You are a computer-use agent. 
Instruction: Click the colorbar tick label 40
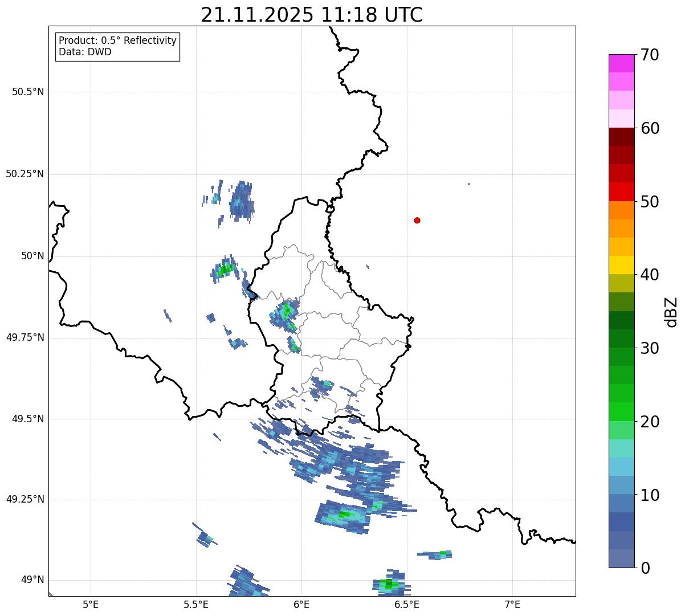tap(649, 275)
